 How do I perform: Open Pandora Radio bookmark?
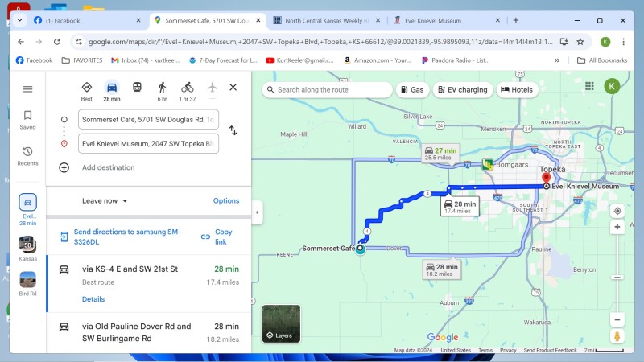[x=456, y=60]
